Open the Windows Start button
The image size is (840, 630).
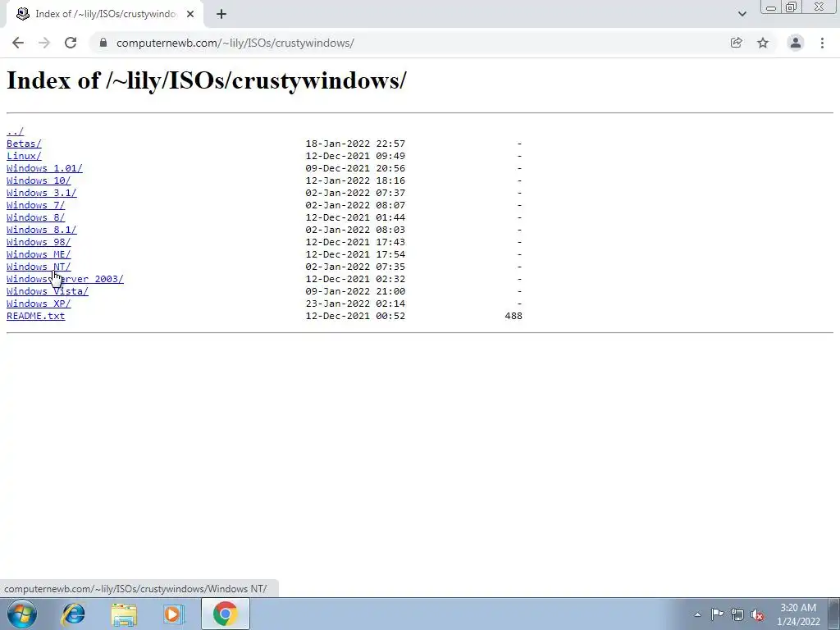pyautogui.click(x=22, y=614)
